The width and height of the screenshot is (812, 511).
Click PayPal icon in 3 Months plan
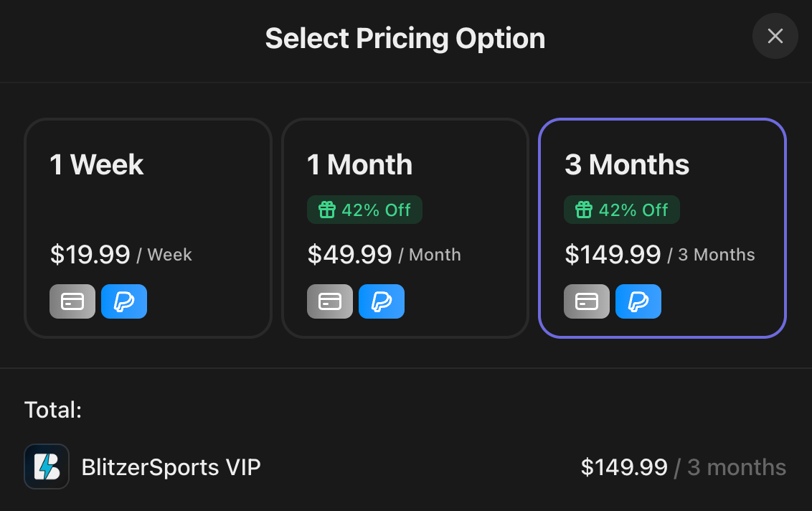click(638, 301)
